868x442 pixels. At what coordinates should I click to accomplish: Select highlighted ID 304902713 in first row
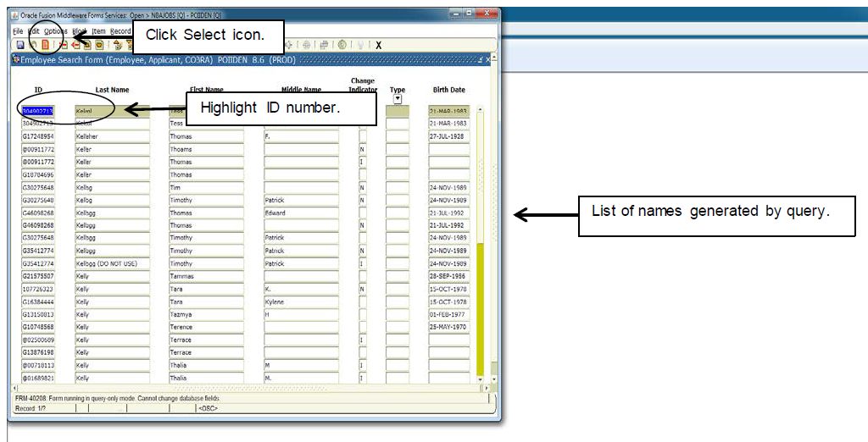tap(37, 111)
